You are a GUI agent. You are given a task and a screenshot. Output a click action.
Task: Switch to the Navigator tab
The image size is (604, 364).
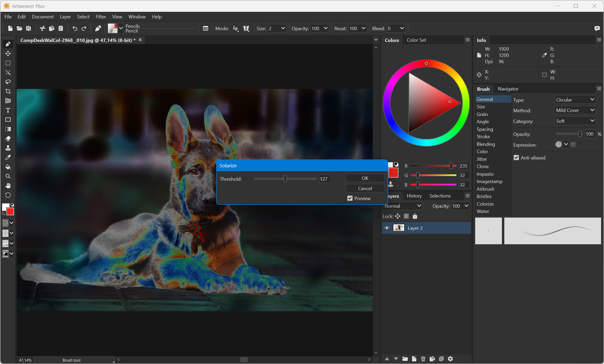[x=508, y=89]
